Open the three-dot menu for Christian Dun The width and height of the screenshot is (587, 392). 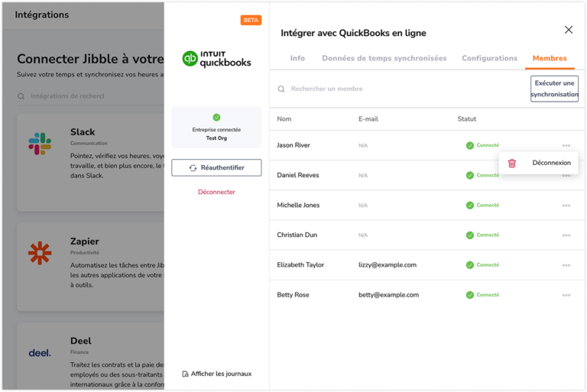click(x=566, y=235)
